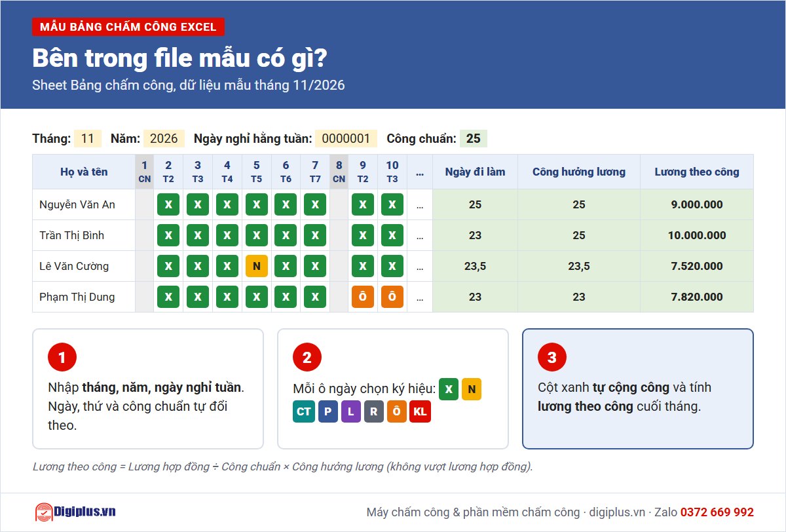Click Nguyễn Văn An's X mark on day 5
Viewport: 786px width, 532px height.
tap(257, 204)
